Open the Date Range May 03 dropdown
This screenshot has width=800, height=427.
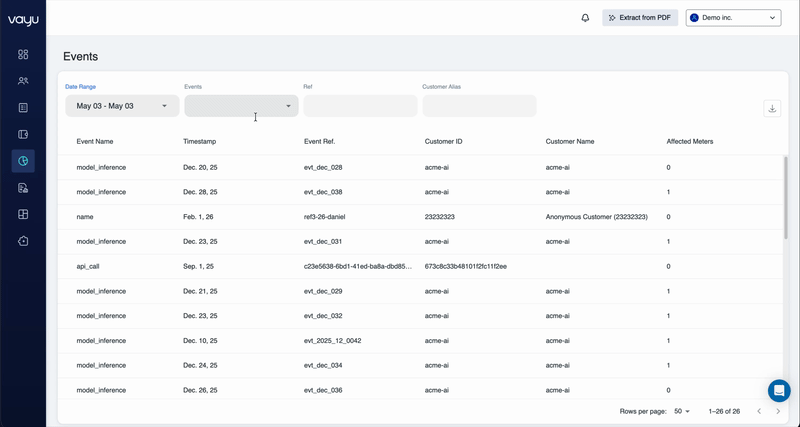point(122,106)
